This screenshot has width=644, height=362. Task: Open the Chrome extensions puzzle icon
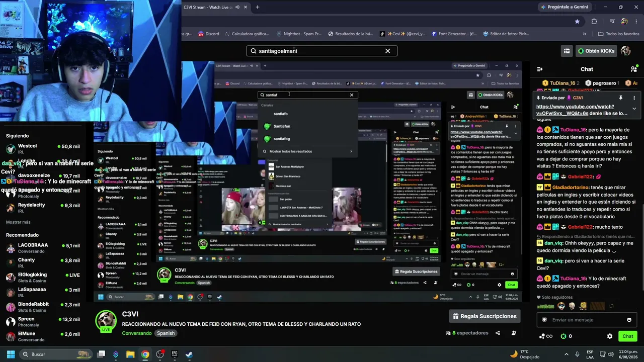tap(594, 21)
